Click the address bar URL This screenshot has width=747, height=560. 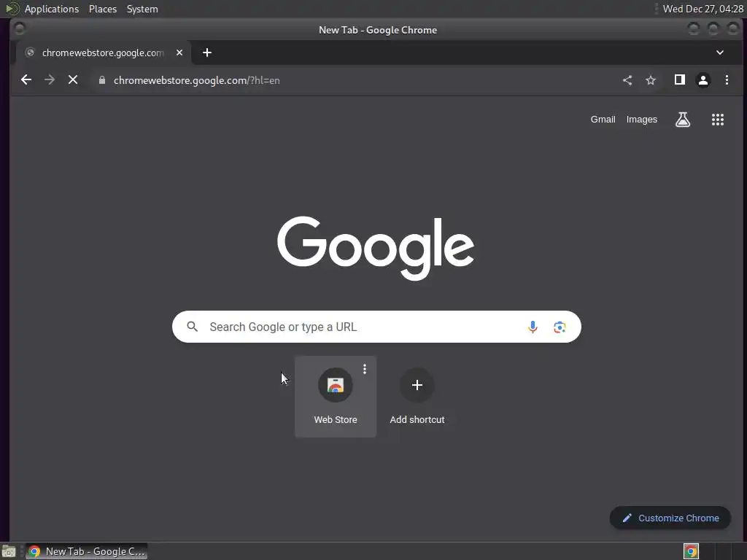pyautogui.click(x=196, y=80)
